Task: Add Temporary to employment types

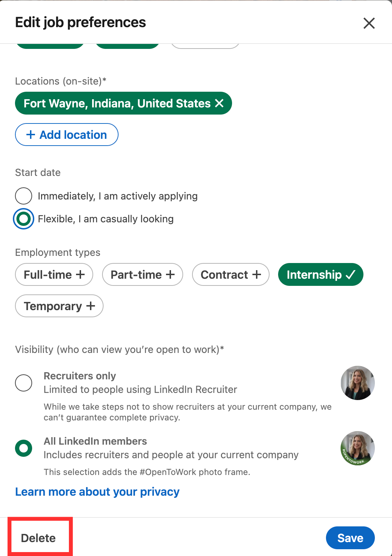Action: tap(59, 305)
